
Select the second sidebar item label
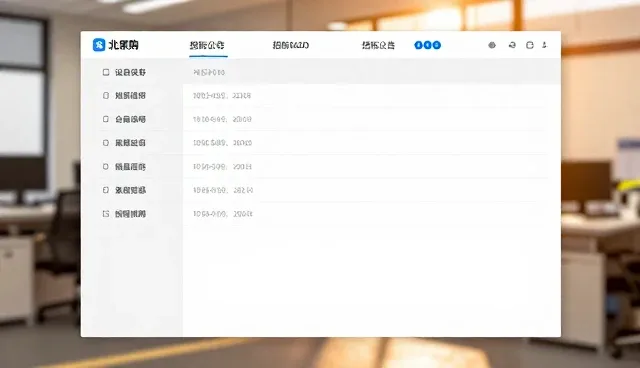[130, 95]
